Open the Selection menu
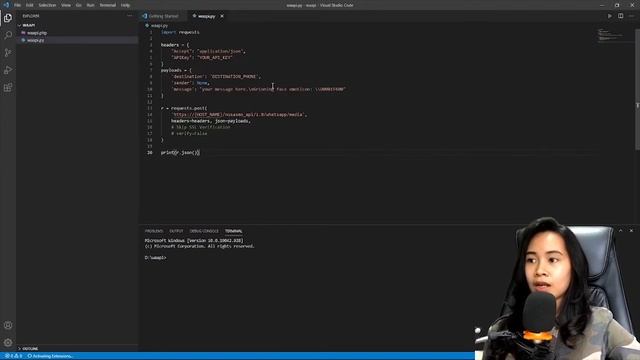This screenshot has width=640, height=360. 47,5
